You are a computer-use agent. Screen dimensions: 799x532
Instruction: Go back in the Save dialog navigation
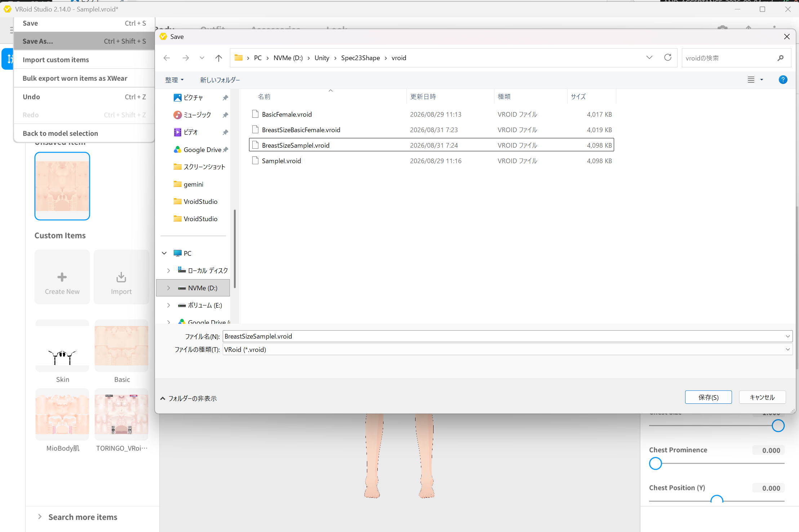tap(167, 58)
